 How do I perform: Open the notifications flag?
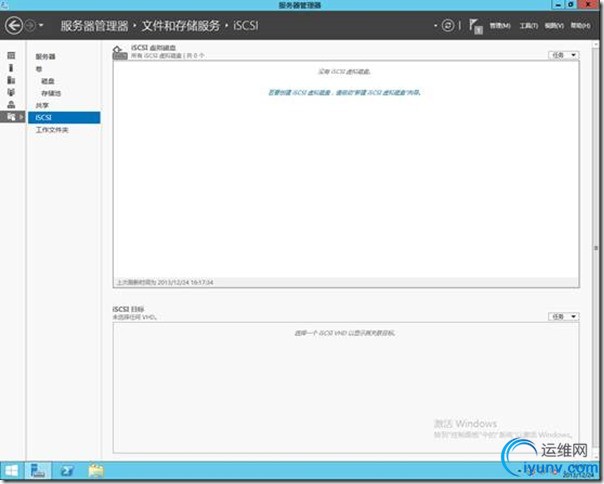click(x=475, y=26)
